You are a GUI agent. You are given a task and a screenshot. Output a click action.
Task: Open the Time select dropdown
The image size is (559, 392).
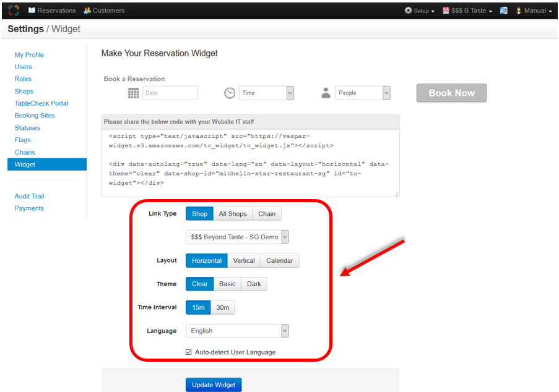[266, 93]
